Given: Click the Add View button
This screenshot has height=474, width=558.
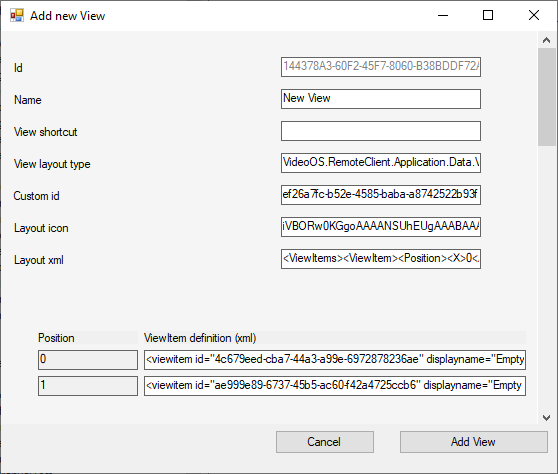Looking at the screenshot, I should (474, 442).
